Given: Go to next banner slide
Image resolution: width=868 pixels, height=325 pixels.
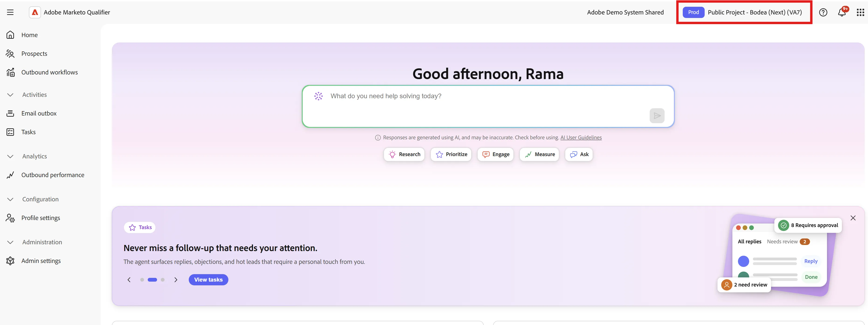Looking at the screenshot, I should tap(175, 280).
